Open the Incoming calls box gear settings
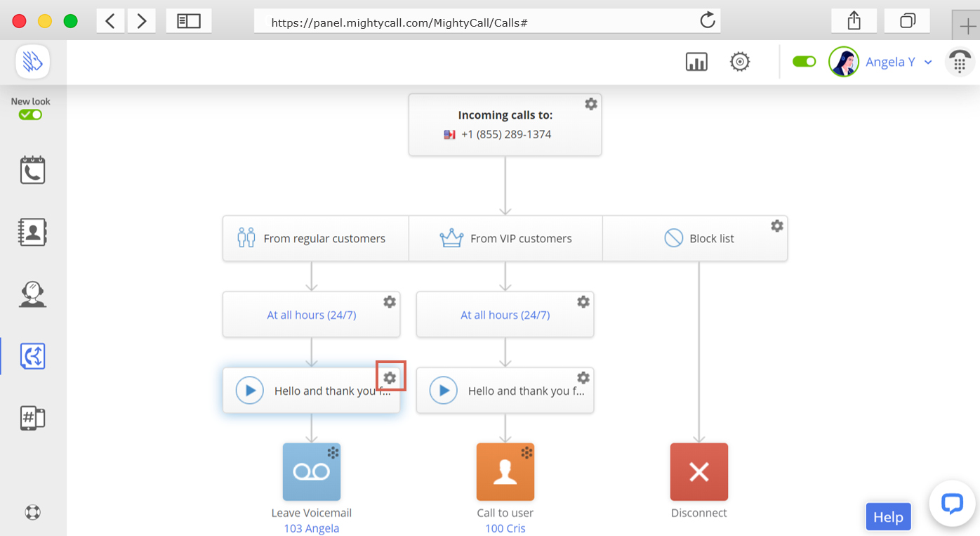Image resolution: width=980 pixels, height=536 pixels. (591, 104)
